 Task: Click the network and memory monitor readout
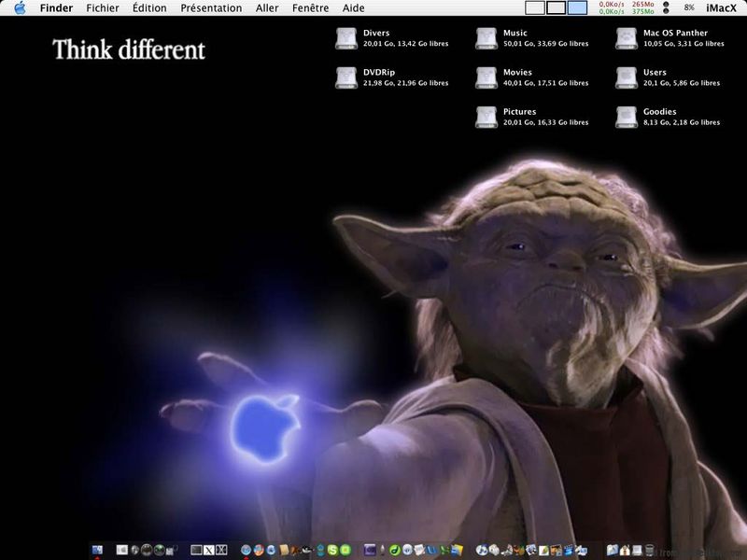tap(627, 7)
